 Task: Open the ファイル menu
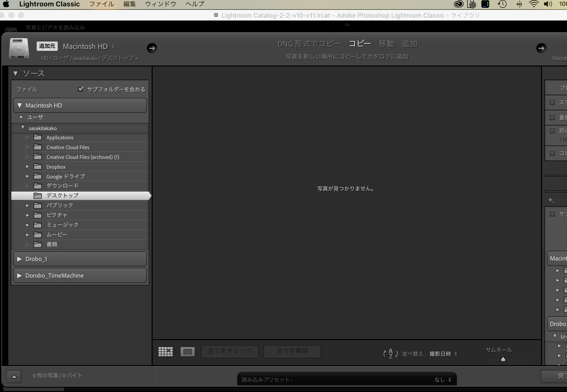(102, 4)
